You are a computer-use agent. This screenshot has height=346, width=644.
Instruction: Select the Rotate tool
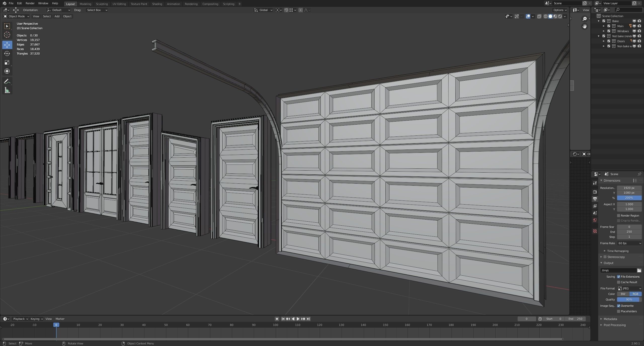click(x=7, y=54)
